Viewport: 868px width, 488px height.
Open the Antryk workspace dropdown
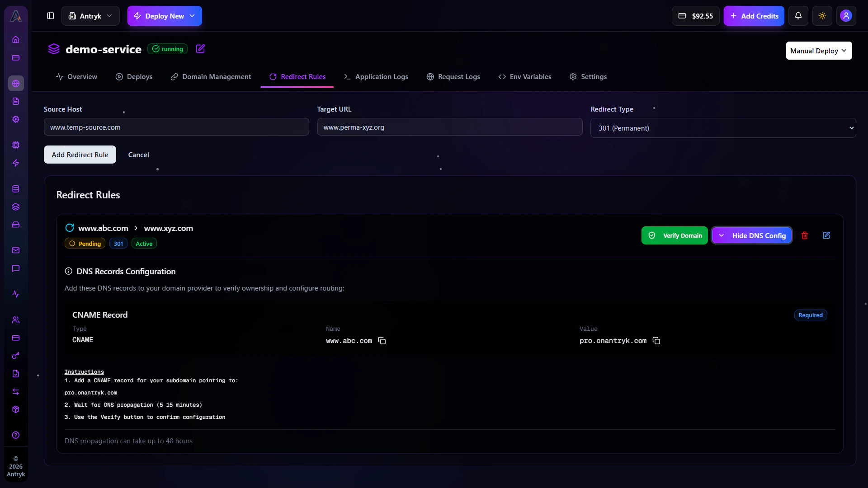point(90,16)
